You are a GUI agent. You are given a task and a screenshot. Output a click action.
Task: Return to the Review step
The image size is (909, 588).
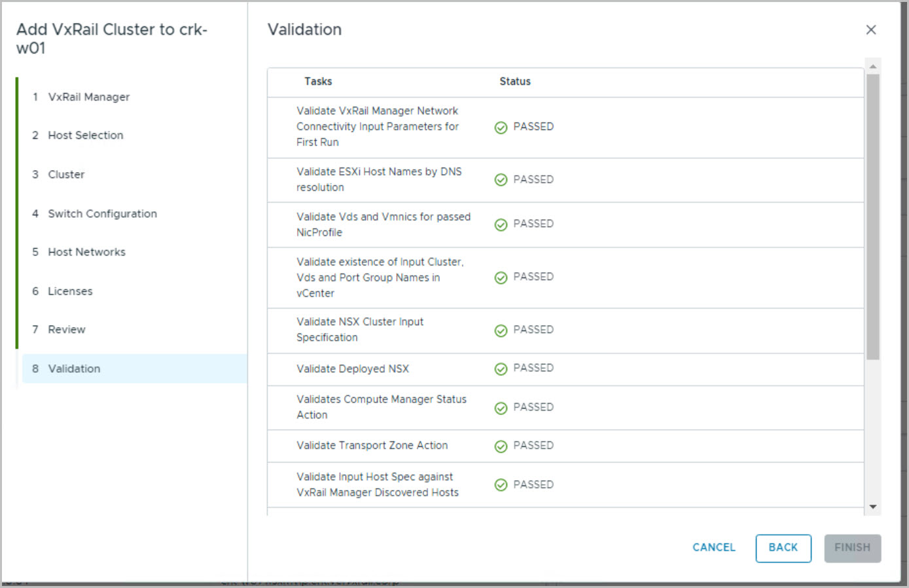[x=66, y=330]
